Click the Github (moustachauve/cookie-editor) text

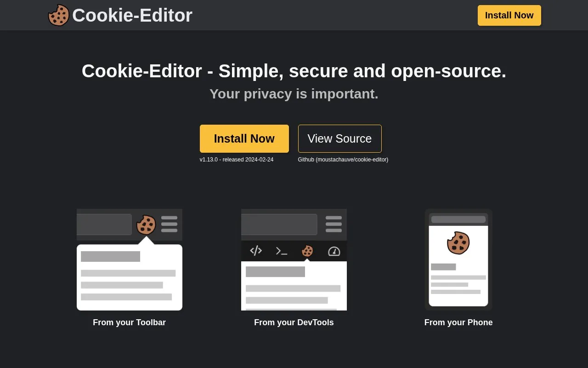pos(343,160)
